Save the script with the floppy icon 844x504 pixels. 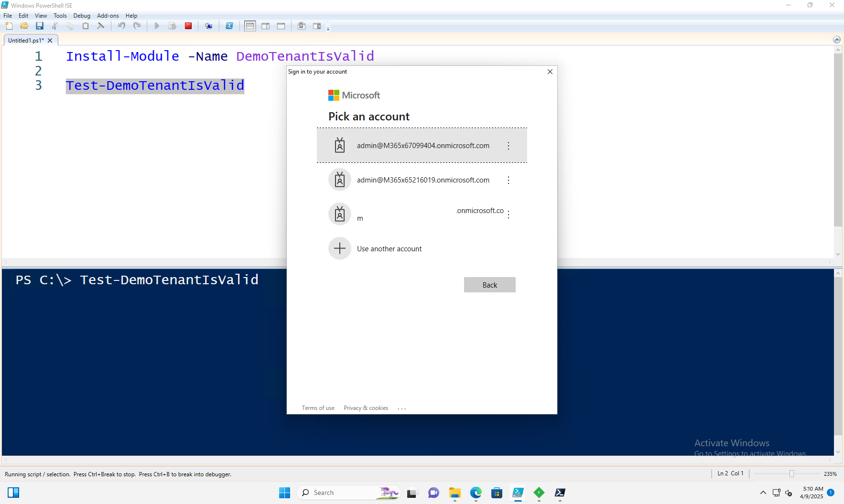pos(40,26)
